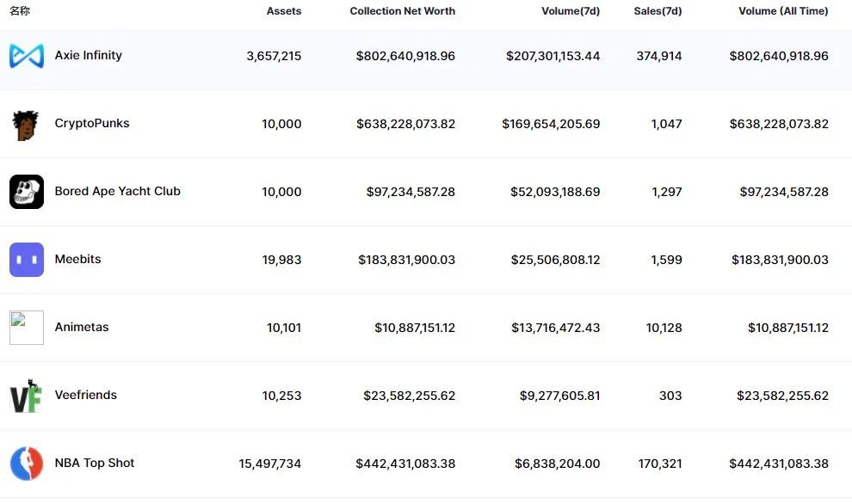The width and height of the screenshot is (852, 504).
Task: Click the broken Animetas image icon
Action: (26, 328)
